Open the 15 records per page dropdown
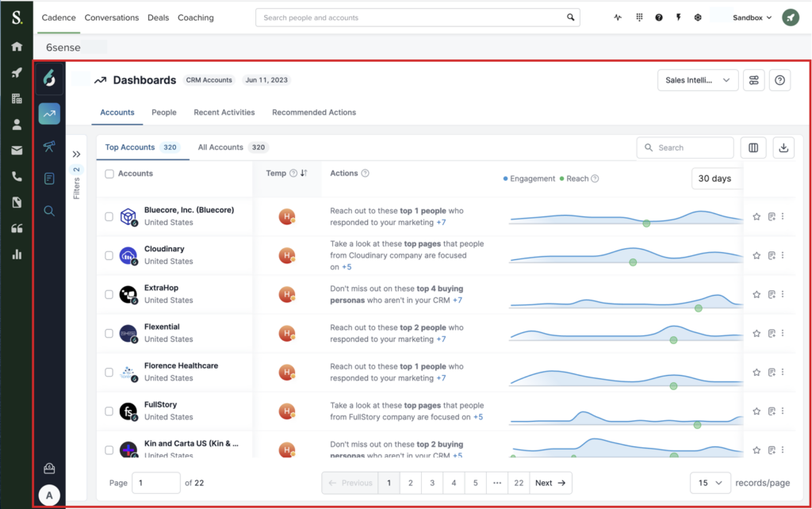This screenshot has width=812, height=509. tap(710, 483)
